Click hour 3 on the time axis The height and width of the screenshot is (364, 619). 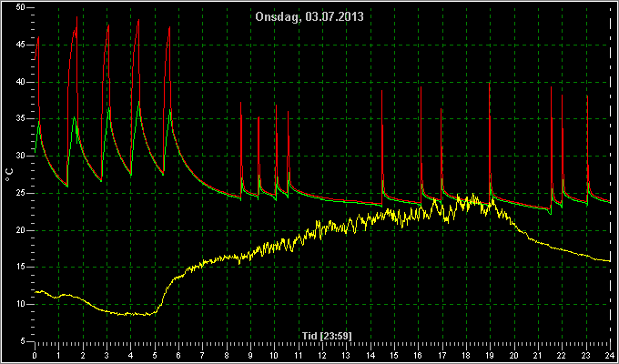107,355
